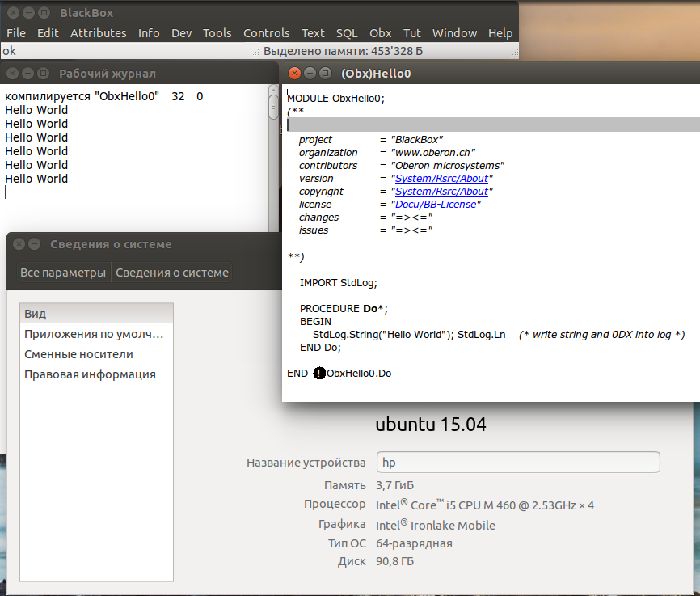Click the ObxHello0.Do commander icon

[x=319, y=373]
